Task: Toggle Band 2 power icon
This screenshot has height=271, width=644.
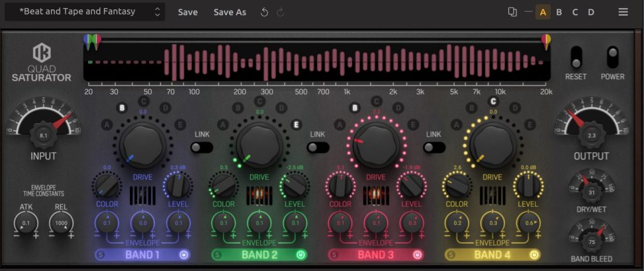Action: pos(301,255)
